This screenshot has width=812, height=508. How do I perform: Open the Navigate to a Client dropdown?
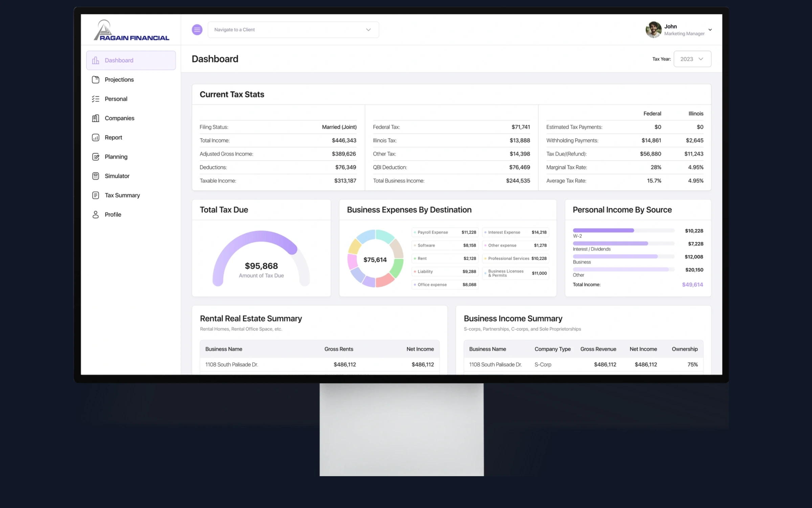point(293,30)
